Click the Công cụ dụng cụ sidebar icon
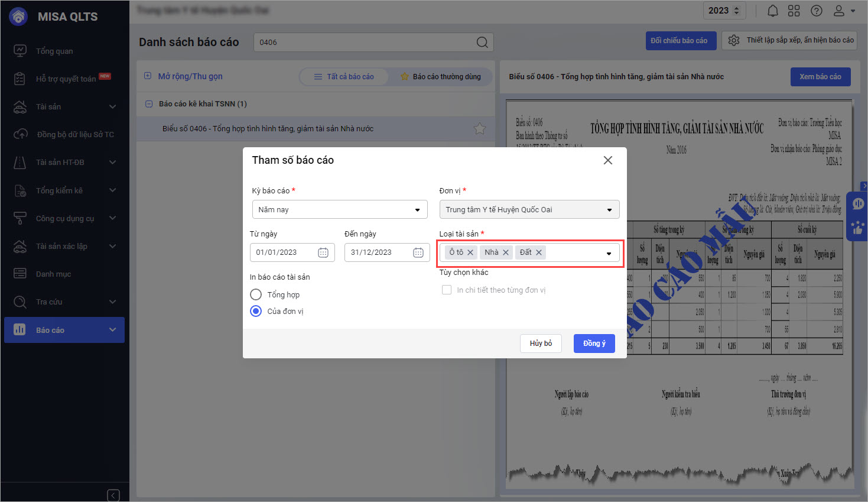This screenshot has width=868, height=502. pyautogui.click(x=20, y=218)
